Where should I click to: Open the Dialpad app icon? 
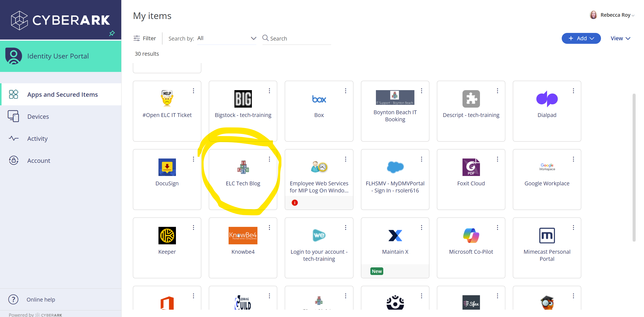[x=547, y=99]
